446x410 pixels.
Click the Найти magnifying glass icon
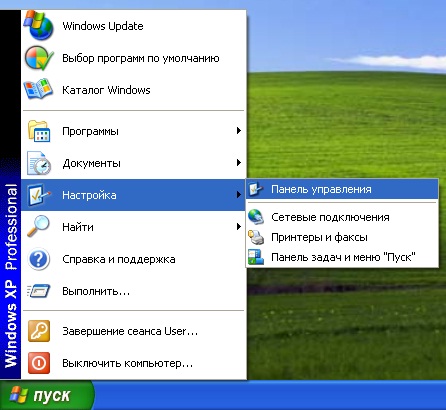click(x=38, y=227)
